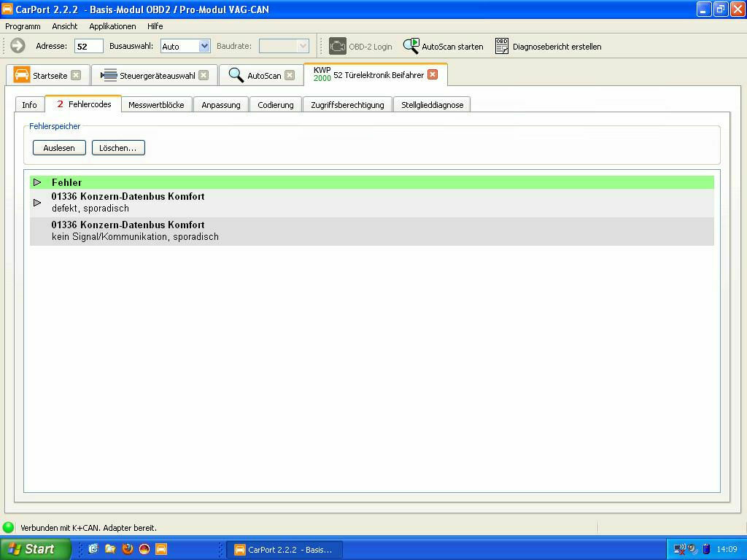Close the Steuergeräteauswahl tab
The height and width of the screenshot is (560, 747).
click(204, 75)
